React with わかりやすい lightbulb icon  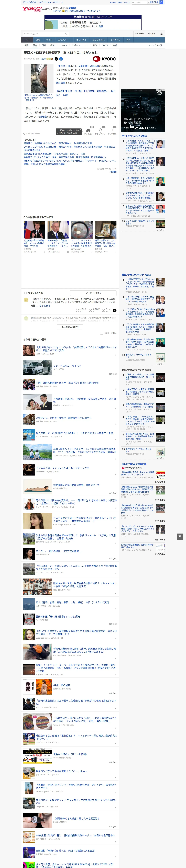[x=100, y=130]
